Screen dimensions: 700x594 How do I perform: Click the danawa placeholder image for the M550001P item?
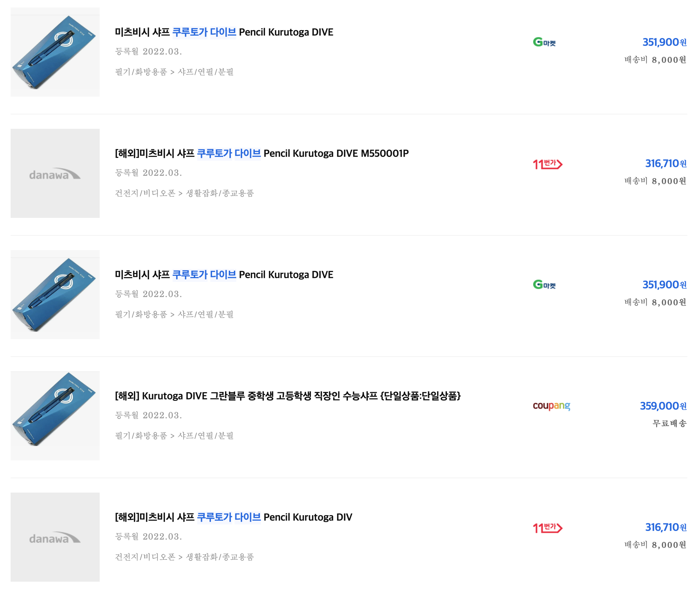pyautogui.click(x=55, y=173)
